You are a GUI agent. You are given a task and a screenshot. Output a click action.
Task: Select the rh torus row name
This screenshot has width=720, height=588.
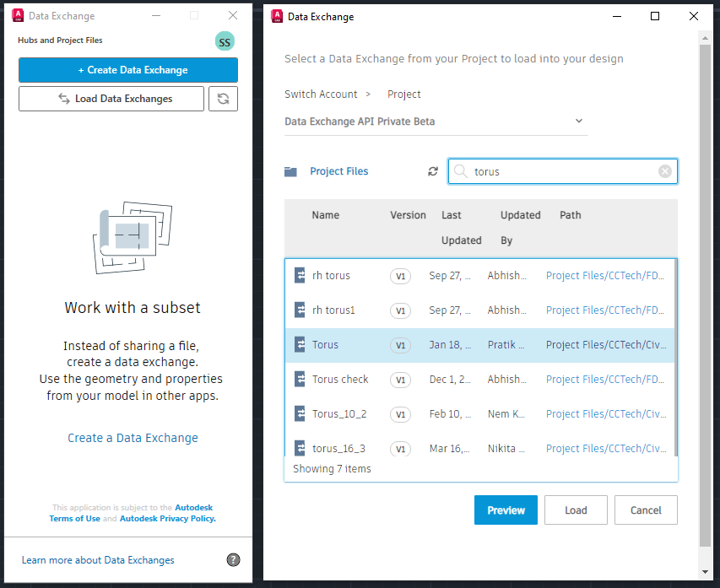pyautogui.click(x=331, y=275)
